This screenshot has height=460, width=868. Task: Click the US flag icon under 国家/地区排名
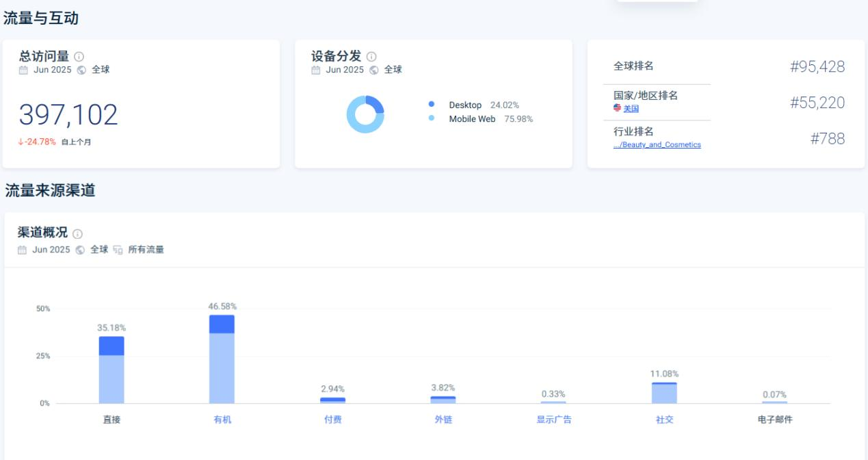[x=617, y=108]
